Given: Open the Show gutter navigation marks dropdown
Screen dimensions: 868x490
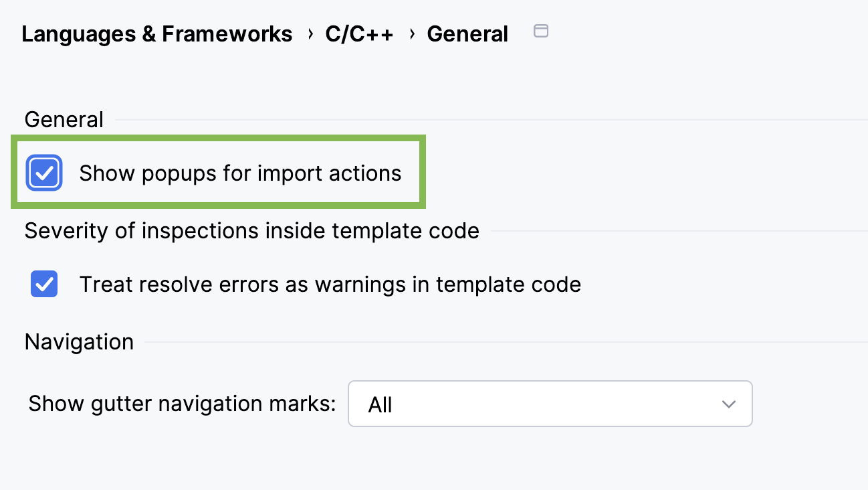Looking at the screenshot, I should coord(550,403).
